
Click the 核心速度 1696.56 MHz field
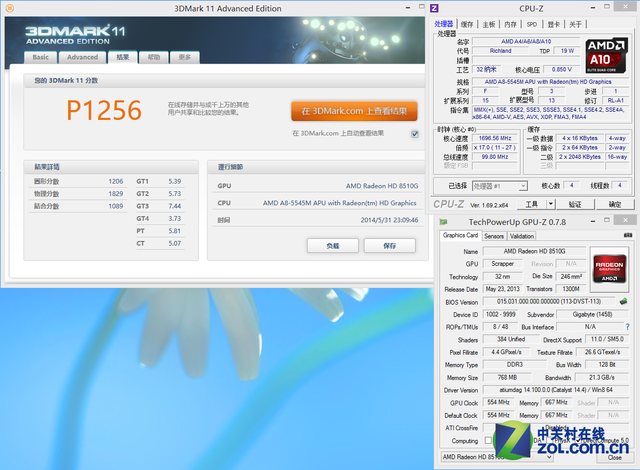pos(495,138)
